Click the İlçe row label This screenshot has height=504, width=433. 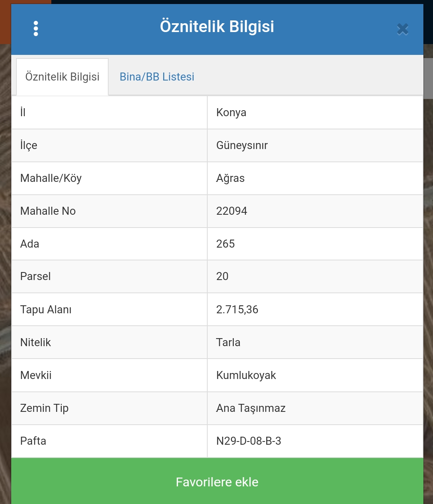coord(28,145)
